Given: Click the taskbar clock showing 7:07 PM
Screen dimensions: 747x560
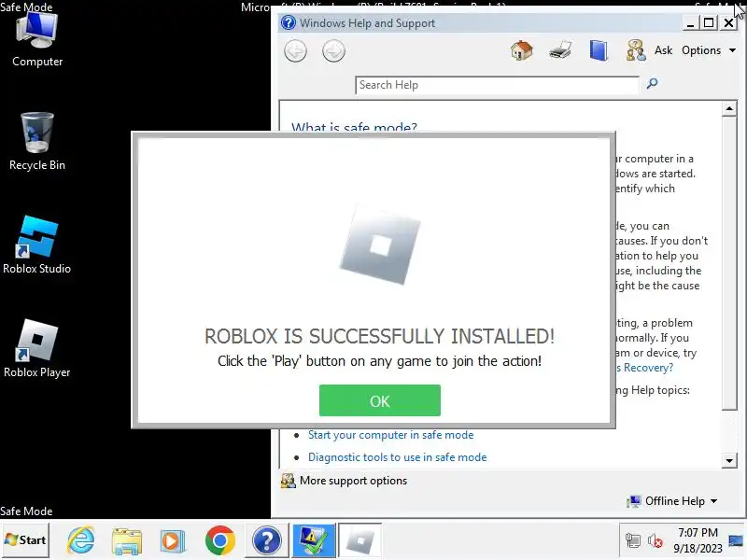Looking at the screenshot, I should (698, 540).
